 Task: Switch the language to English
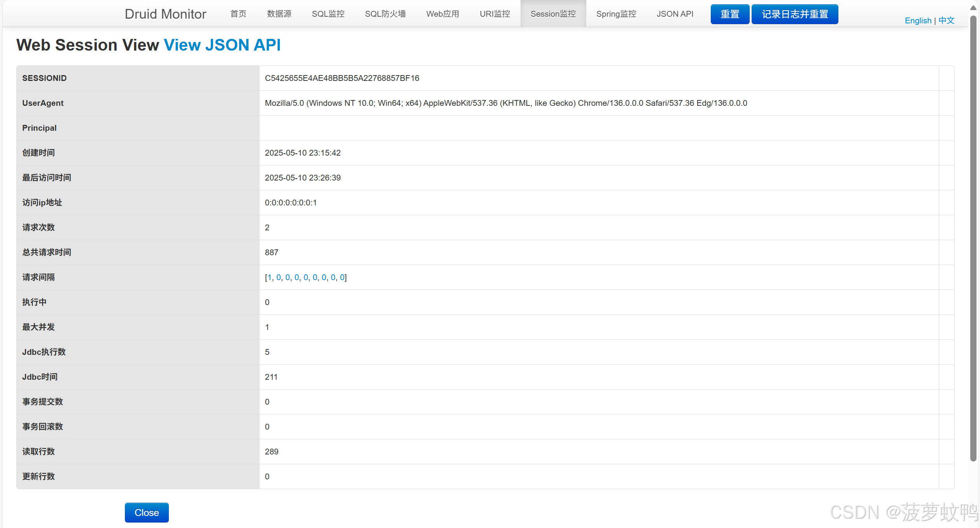pos(918,21)
